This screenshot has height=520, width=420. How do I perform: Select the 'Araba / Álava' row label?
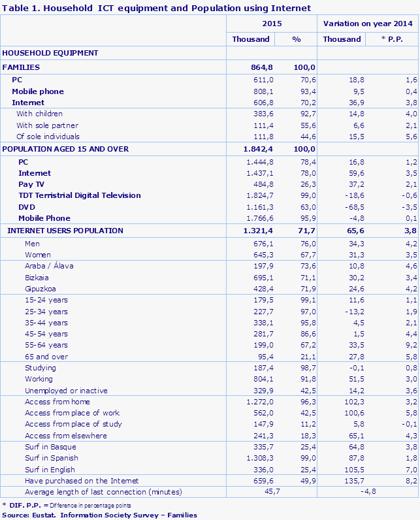[x=49, y=266]
